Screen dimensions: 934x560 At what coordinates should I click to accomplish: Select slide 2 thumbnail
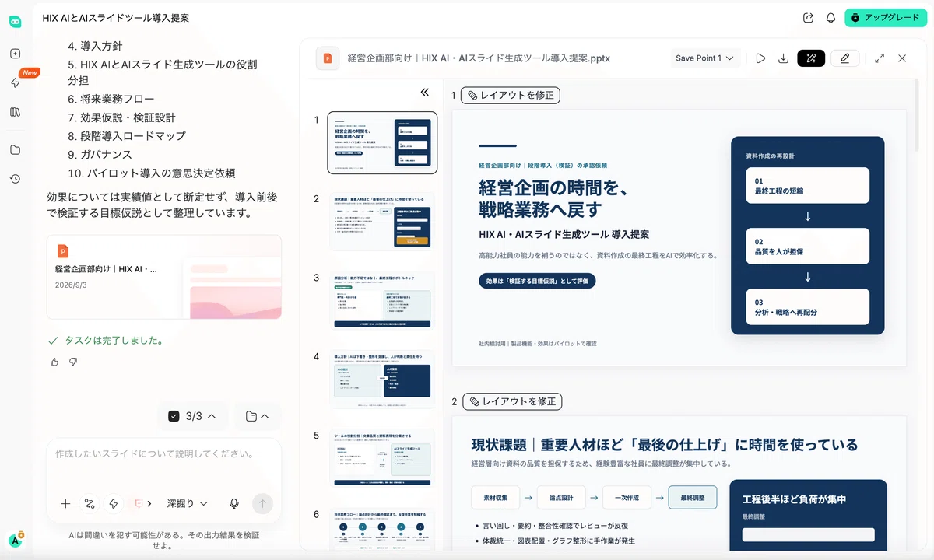click(382, 221)
